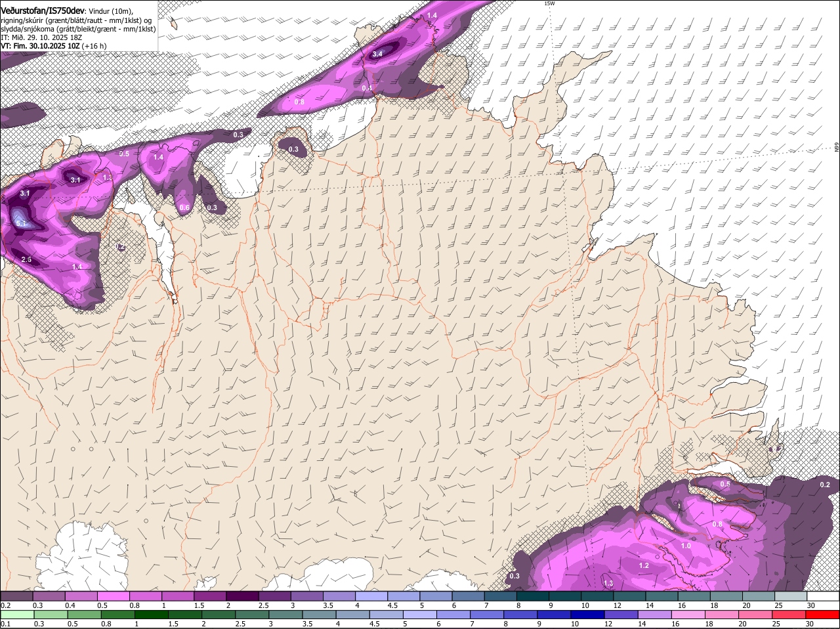840x629 pixels.
Task: Click the "rigning/skúrir" description line
Action: pos(76,20)
